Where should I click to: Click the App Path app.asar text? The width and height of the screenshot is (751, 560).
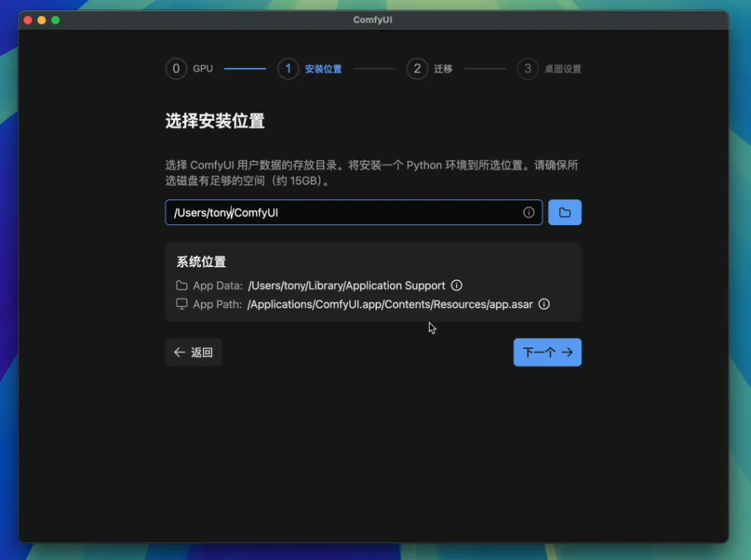(390, 304)
